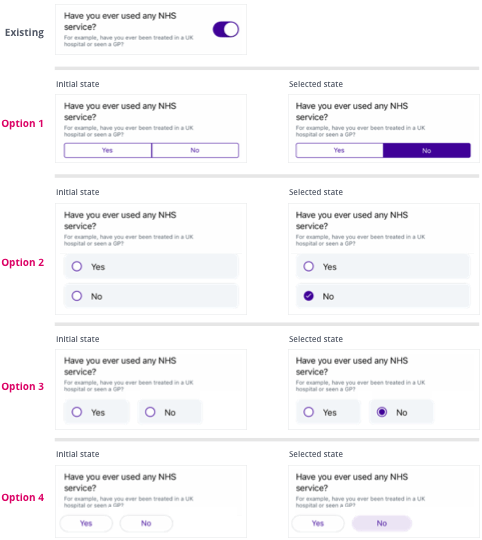The width and height of the screenshot is (482, 540).
Task: Click filled No segment in Option 1 selected state
Action: pyautogui.click(x=427, y=150)
